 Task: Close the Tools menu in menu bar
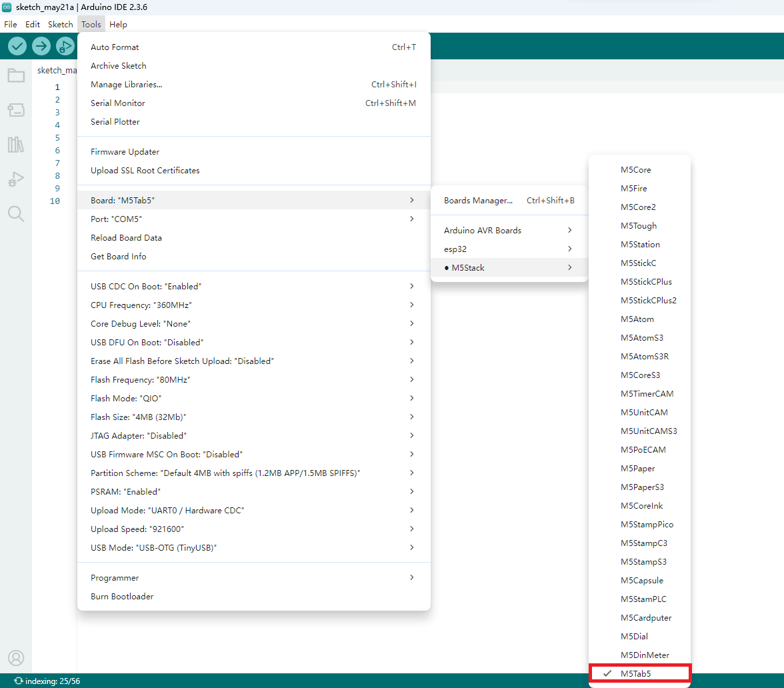click(x=91, y=24)
